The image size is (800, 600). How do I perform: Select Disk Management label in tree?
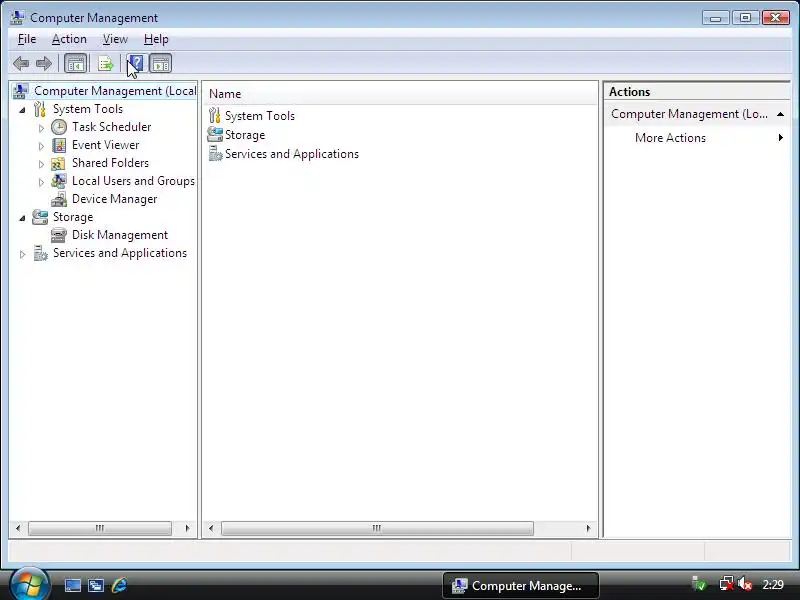(119, 235)
